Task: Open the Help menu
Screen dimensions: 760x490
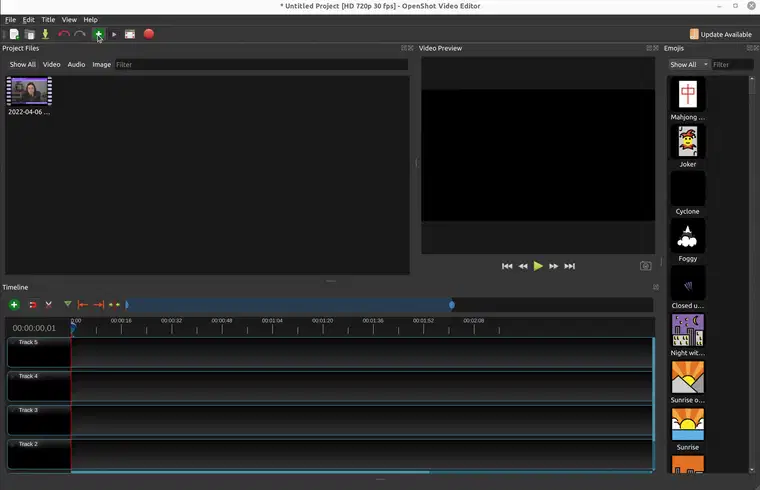Action: point(90,20)
